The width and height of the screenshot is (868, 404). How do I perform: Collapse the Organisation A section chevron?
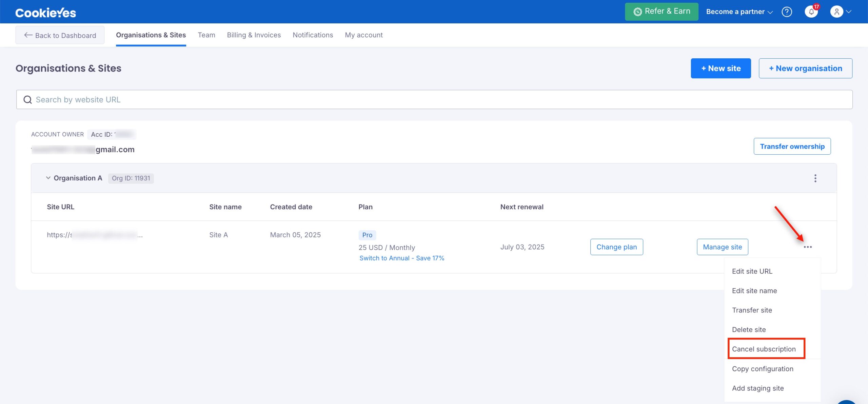tap(48, 178)
